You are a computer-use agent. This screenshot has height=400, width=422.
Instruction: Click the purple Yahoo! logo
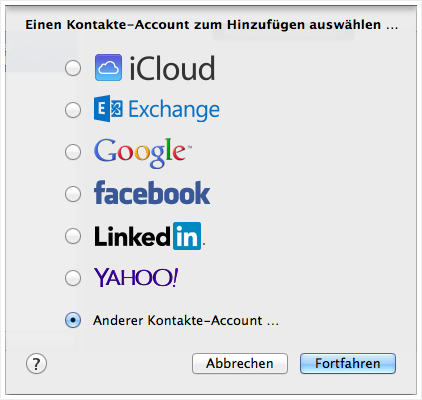(136, 277)
